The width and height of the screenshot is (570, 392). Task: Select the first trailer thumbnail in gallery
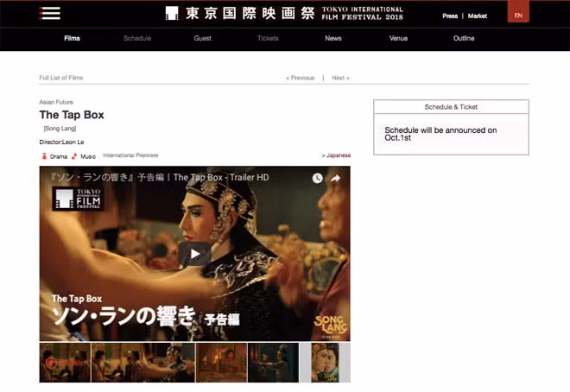point(64,363)
